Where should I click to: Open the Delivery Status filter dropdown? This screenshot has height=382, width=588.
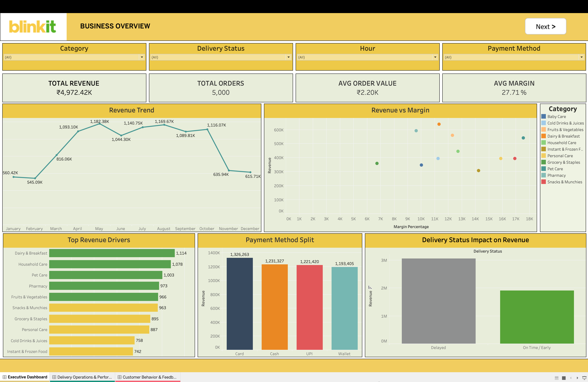(x=221, y=57)
